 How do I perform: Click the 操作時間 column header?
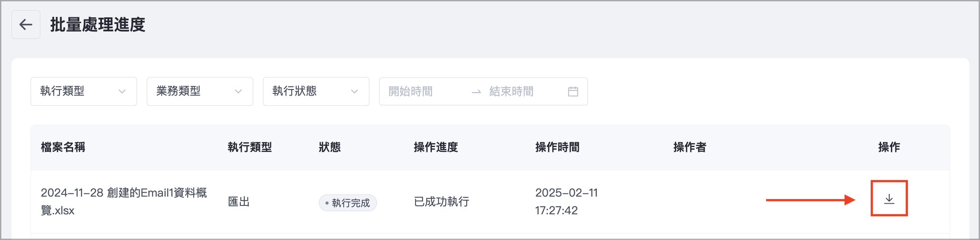click(557, 147)
